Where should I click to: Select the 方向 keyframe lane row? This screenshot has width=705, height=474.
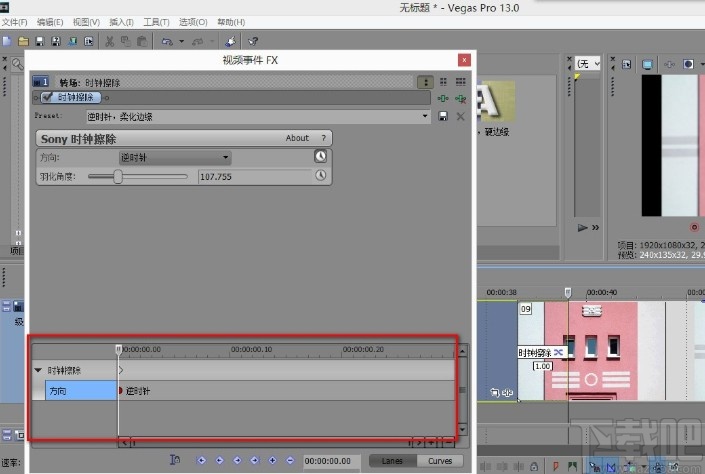pos(81,390)
